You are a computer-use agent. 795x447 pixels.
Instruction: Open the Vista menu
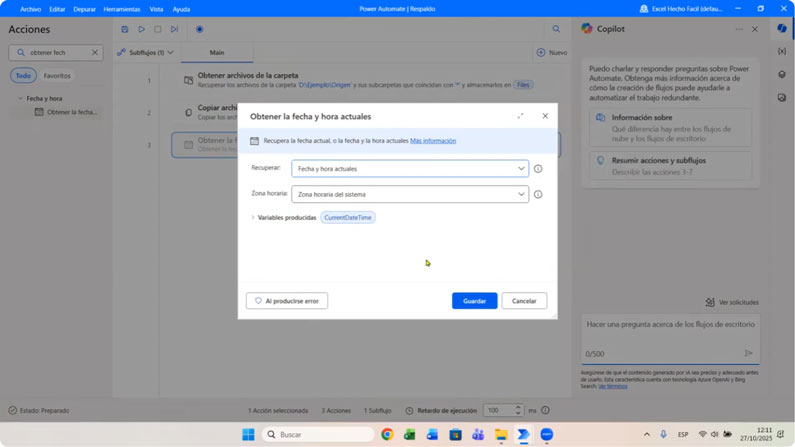156,9
